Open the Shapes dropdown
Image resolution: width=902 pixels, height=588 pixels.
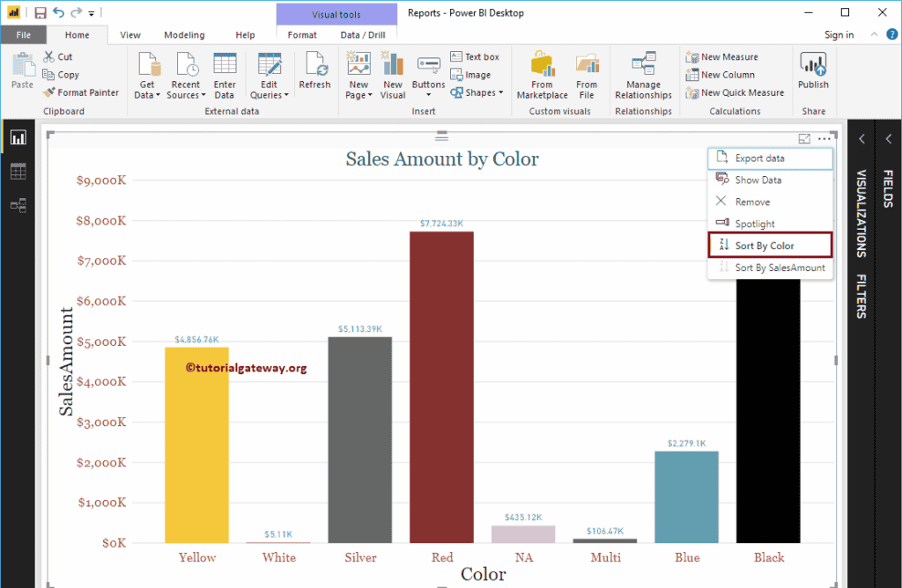[477, 92]
